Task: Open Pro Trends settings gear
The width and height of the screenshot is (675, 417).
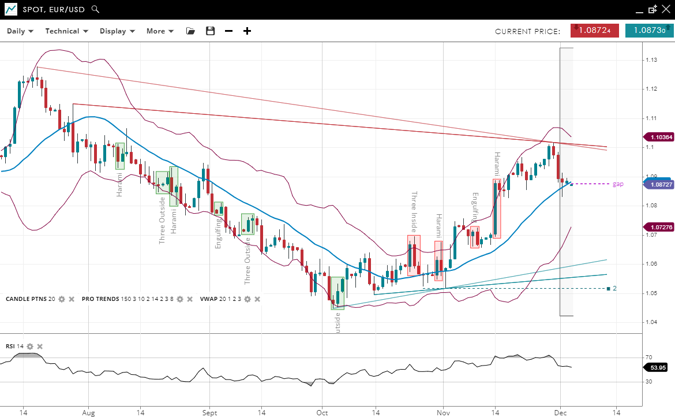Action: pyautogui.click(x=181, y=299)
